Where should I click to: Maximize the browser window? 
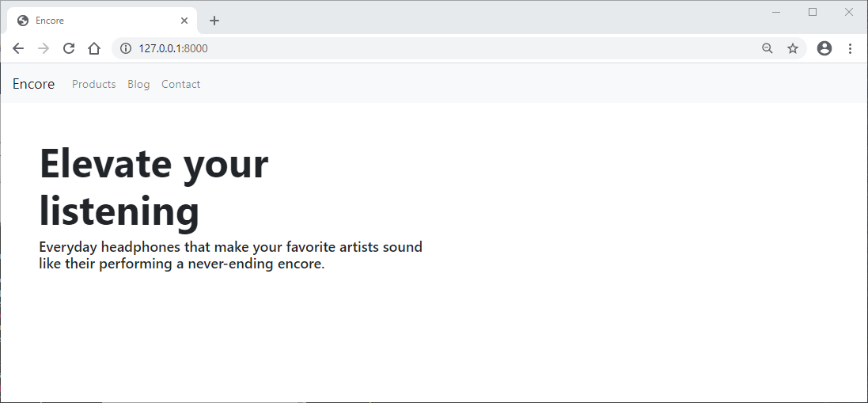click(x=813, y=12)
